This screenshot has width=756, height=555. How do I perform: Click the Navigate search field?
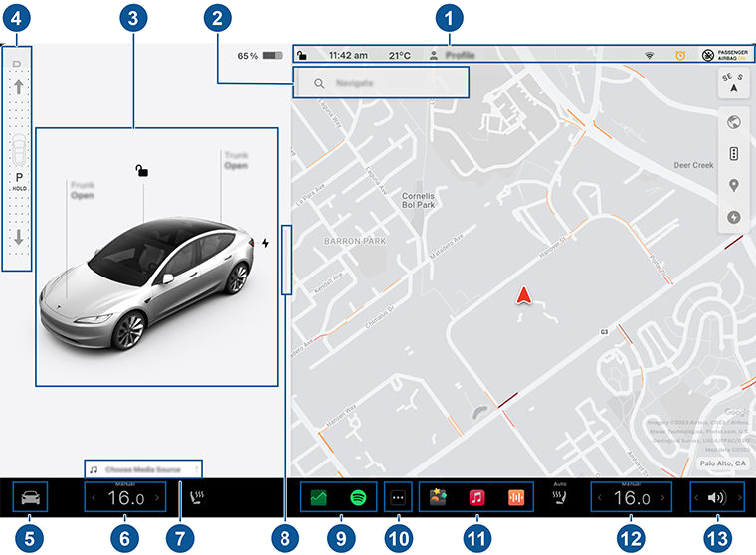[381, 83]
